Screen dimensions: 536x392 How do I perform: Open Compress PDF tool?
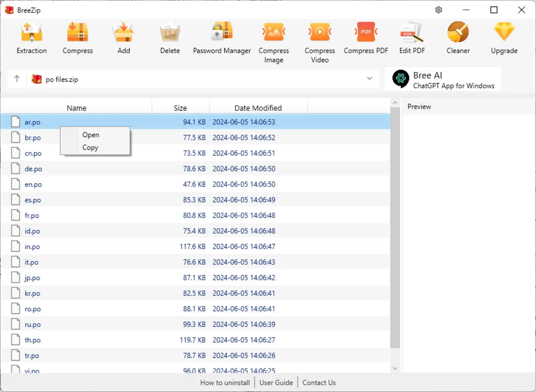pos(366,38)
